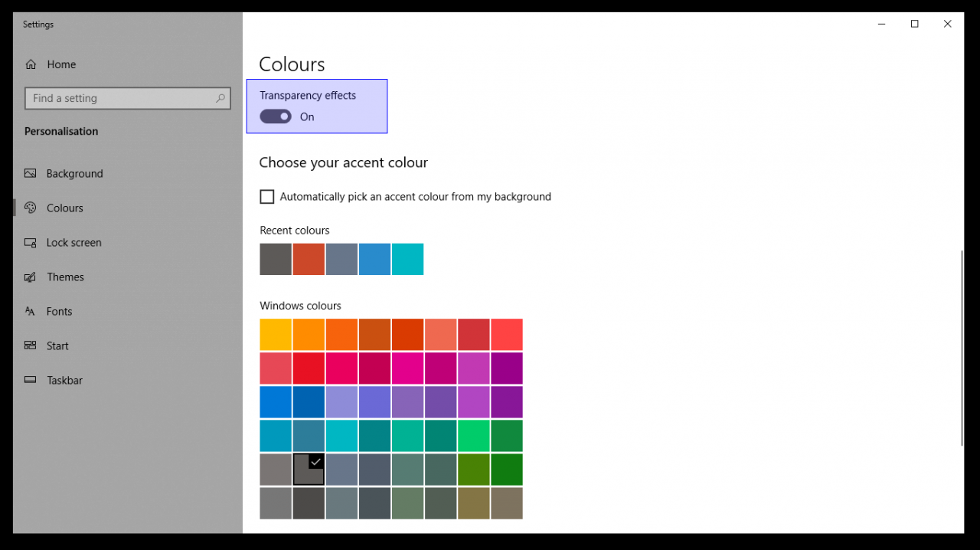
Task: Click the Home icon in sidebar
Action: tap(31, 64)
